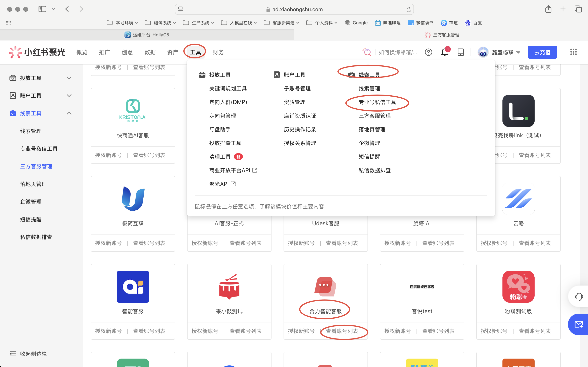
Task: Open the 生产系统 bookmarks folder
Action: tap(198, 23)
